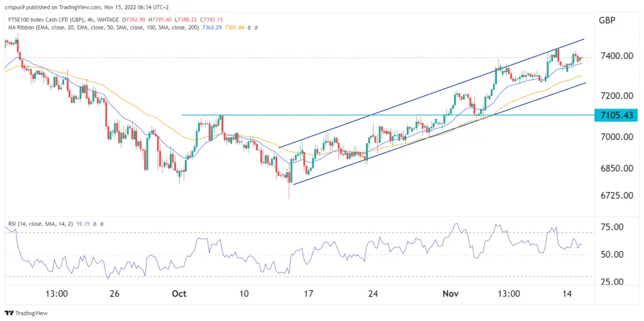Click the 7400.00 price axis label
Image resolution: width=644 pixels, height=321 pixels.
tap(616, 55)
